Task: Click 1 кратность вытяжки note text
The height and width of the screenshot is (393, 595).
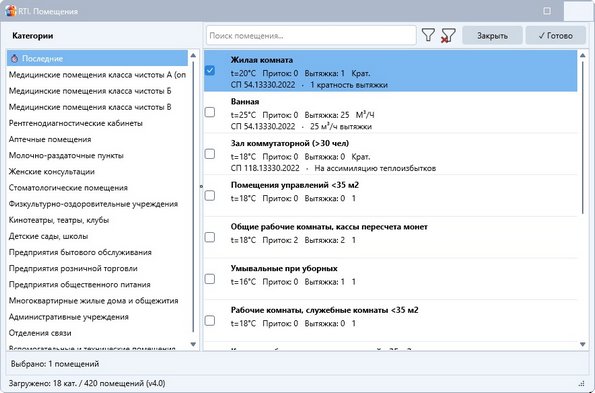Action: point(349,85)
